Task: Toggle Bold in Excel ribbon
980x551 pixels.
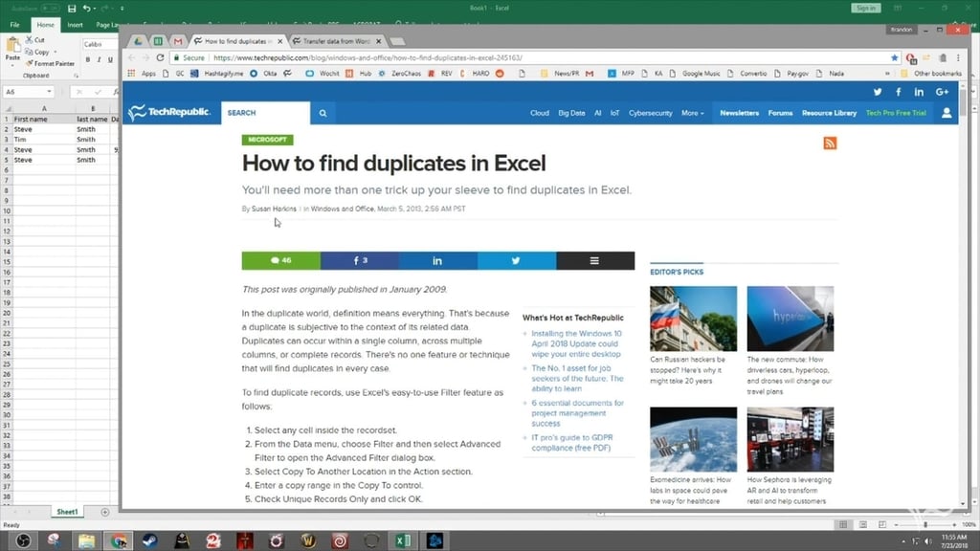Action: tap(87, 60)
